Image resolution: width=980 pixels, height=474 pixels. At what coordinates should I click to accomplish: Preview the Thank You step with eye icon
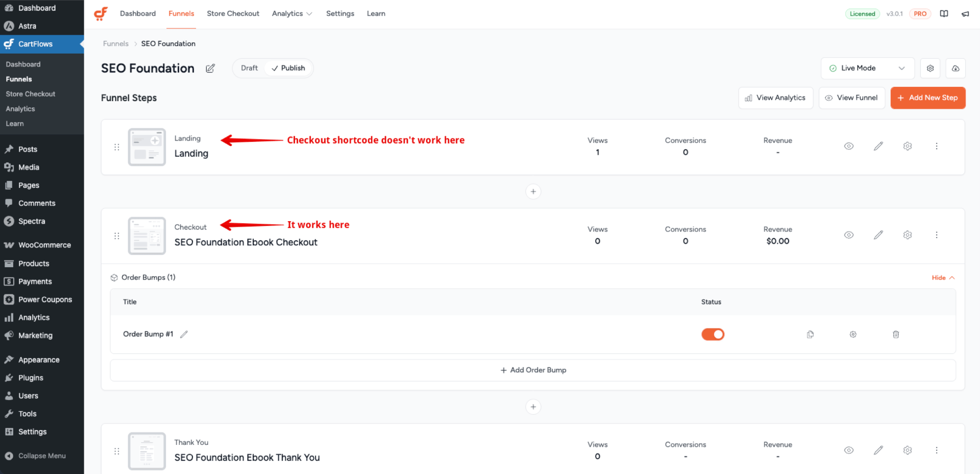click(x=849, y=451)
